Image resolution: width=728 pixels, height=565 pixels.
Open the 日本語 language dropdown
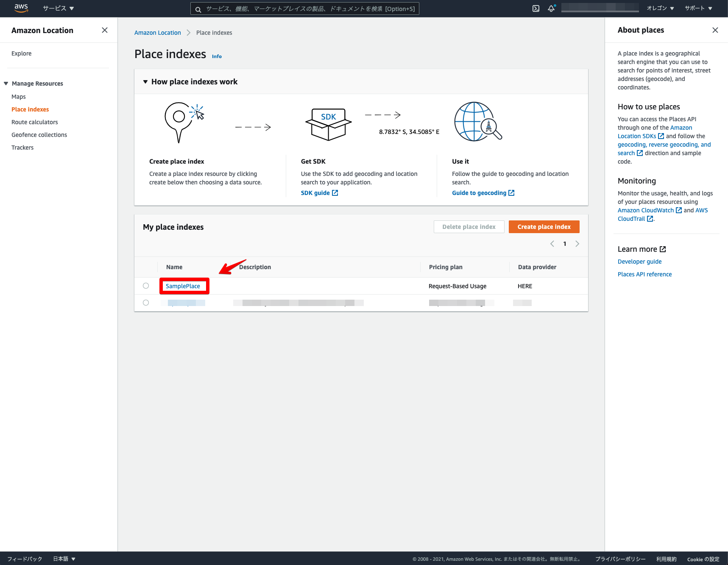[x=64, y=559]
